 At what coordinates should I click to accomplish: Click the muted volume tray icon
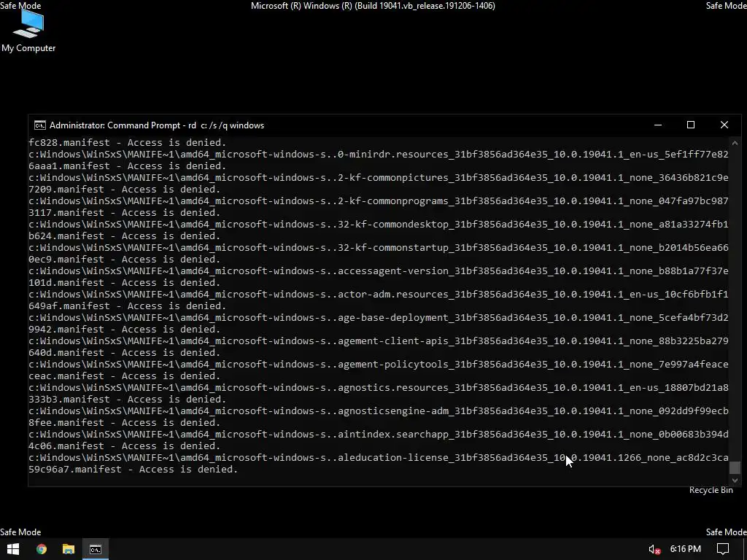(654, 550)
